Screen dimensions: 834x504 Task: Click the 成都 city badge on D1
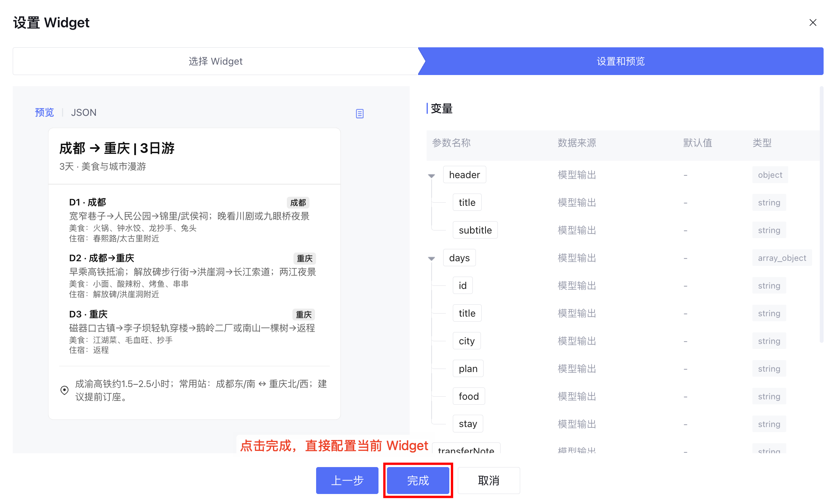(x=298, y=203)
